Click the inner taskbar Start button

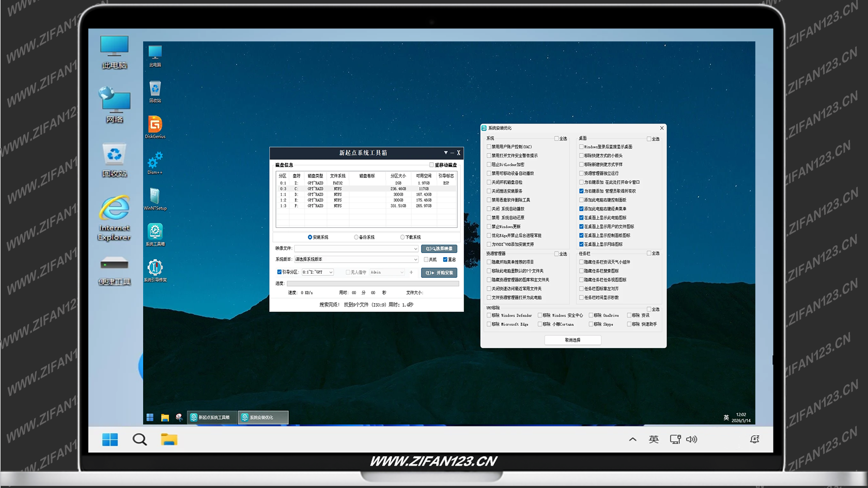click(150, 417)
